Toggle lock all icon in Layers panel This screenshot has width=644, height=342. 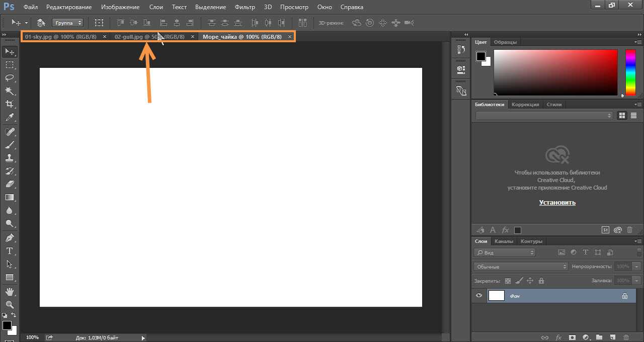coord(541,281)
